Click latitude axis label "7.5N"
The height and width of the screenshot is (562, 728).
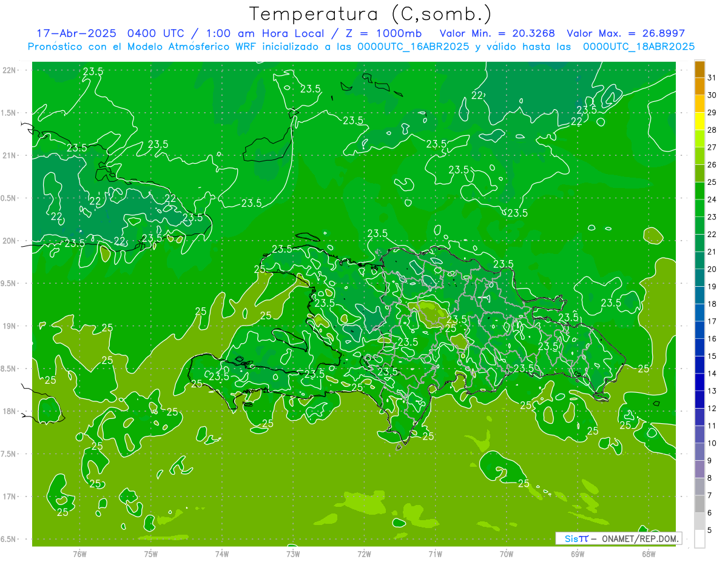(x=8, y=454)
